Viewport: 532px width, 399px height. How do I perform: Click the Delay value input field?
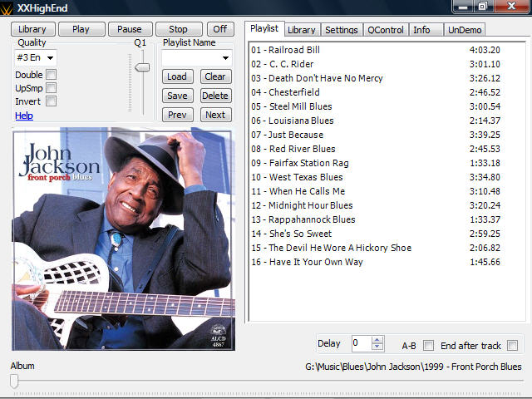pyautogui.click(x=362, y=343)
